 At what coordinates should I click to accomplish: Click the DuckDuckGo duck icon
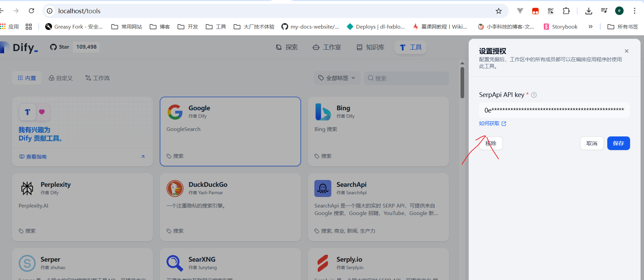[x=175, y=188]
